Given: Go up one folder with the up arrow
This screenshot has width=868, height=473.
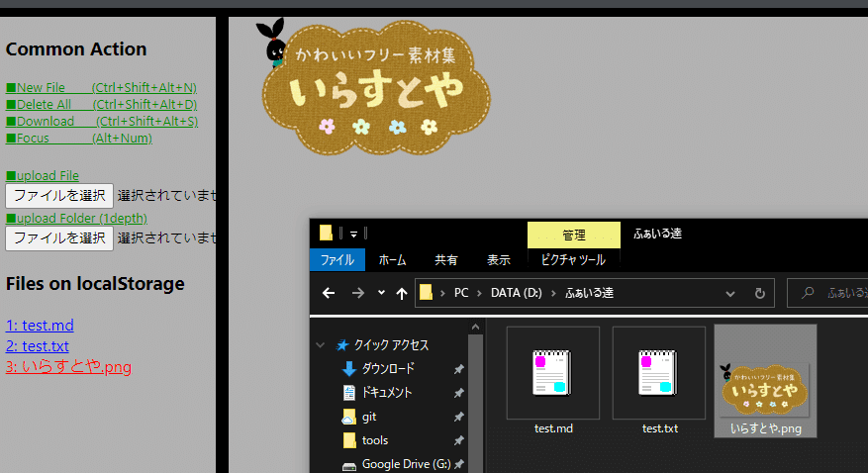Looking at the screenshot, I should (x=402, y=293).
